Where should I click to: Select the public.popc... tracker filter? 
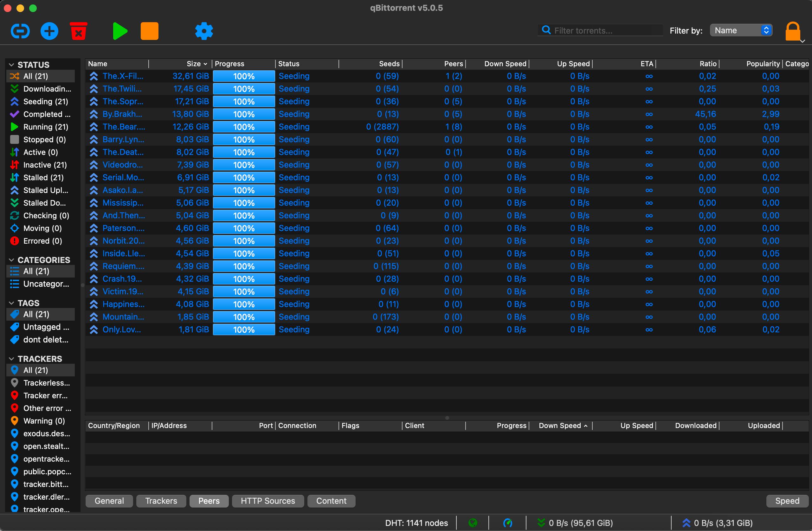tap(41, 471)
